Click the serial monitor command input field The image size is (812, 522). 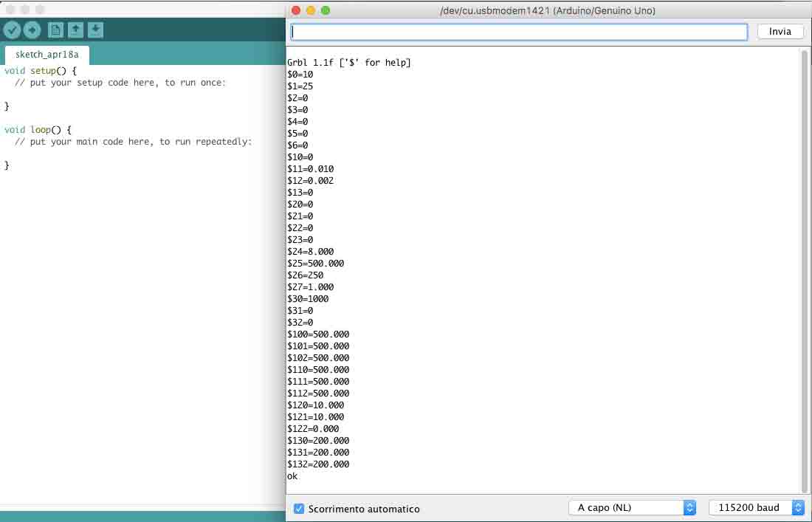519,32
